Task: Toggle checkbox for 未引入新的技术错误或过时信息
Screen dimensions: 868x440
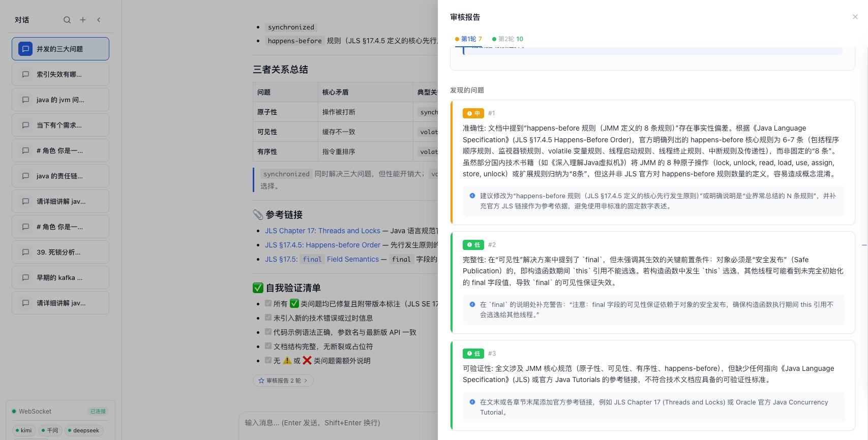Action: tap(268, 318)
